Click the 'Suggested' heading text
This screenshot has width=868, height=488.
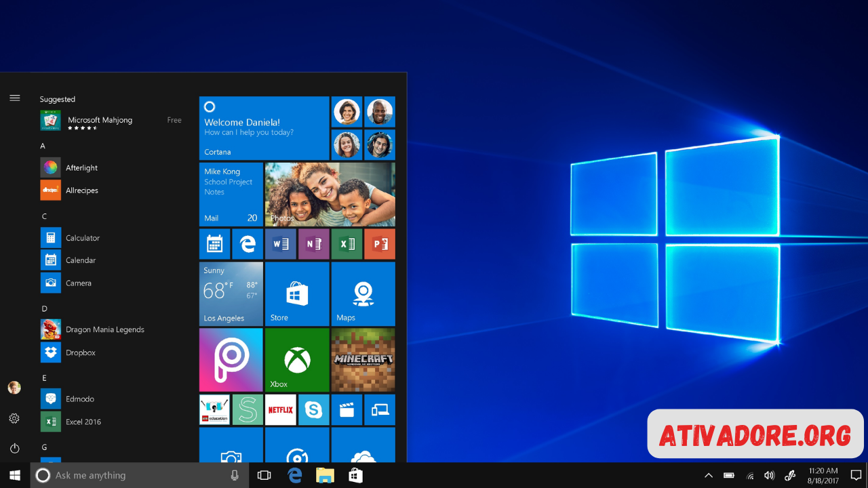[x=58, y=99]
